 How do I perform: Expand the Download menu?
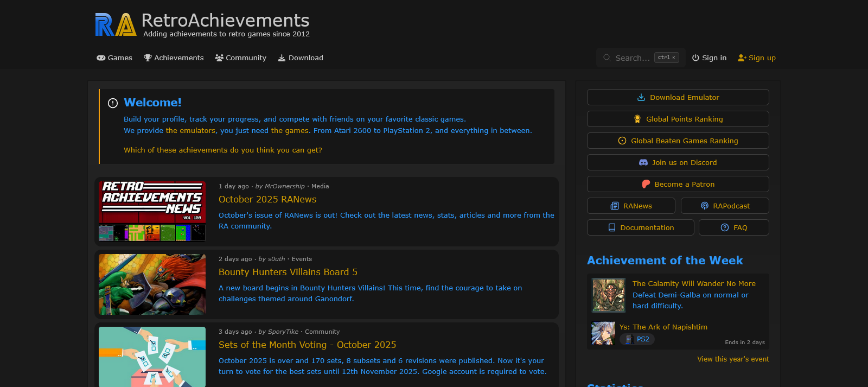(301, 58)
